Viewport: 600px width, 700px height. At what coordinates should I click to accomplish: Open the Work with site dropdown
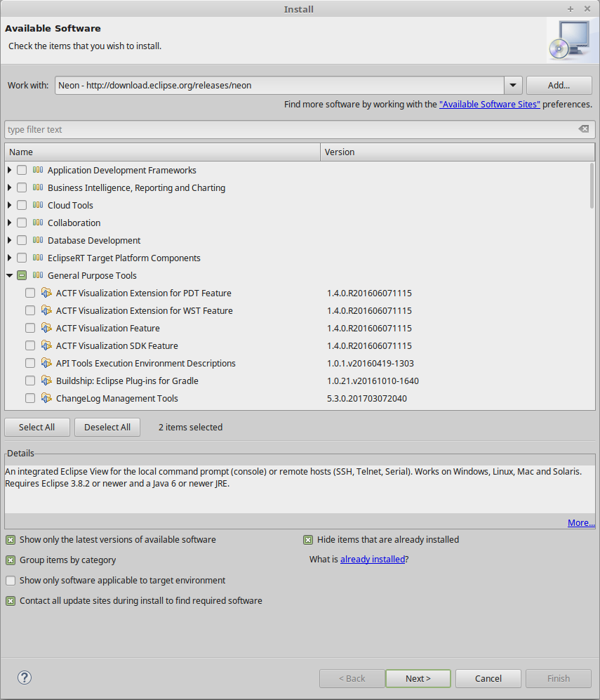click(x=513, y=85)
